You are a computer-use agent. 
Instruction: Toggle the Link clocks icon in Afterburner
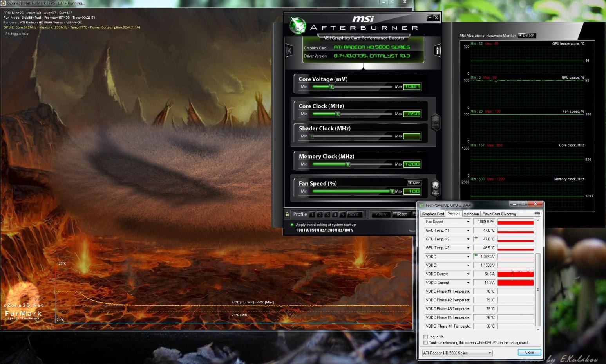click(435, 122)
